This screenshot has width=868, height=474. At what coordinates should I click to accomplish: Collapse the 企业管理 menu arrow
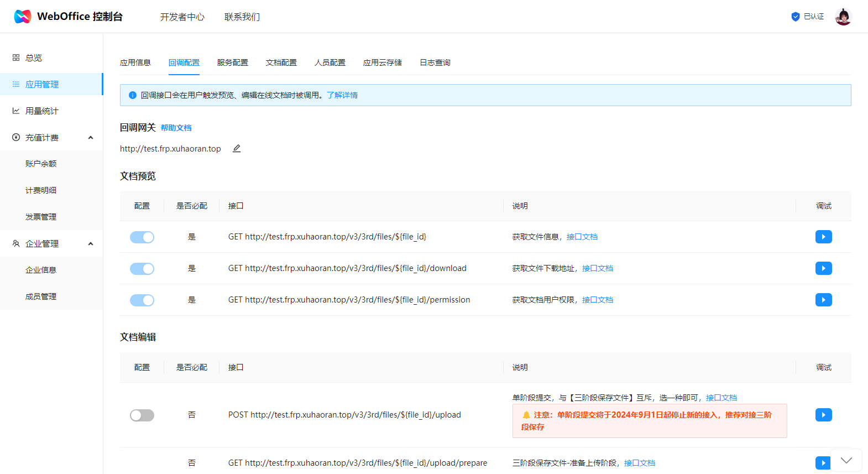91,243
